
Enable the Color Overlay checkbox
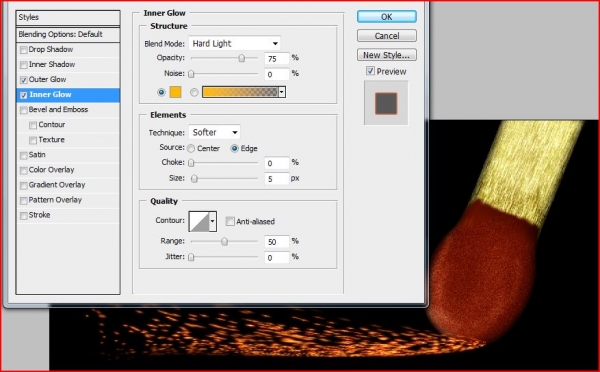coord(24,170)
